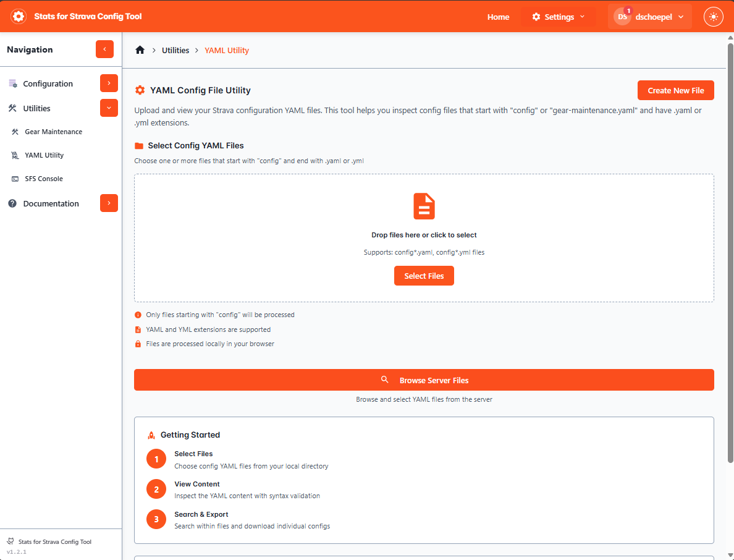734x560 pixels.
Task: Open Utilities from the breadcrumb trail
Action: pyautogui.click(x=175, y=49)
